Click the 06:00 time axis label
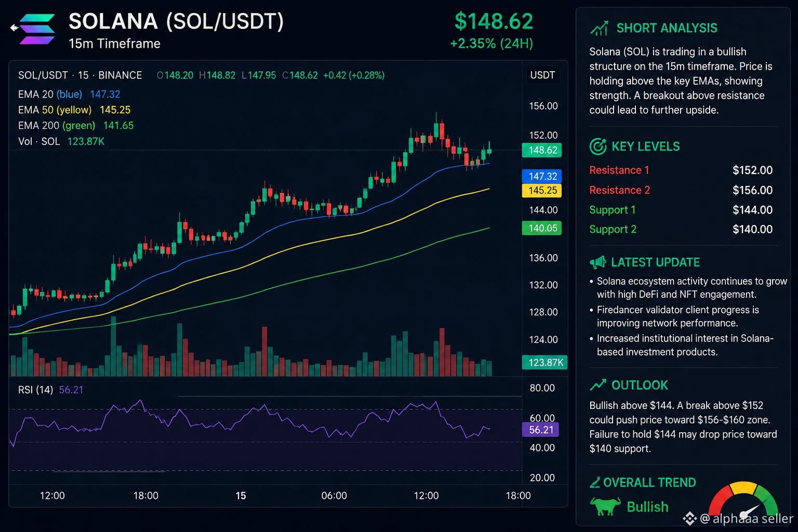Image resolution: width=798 pixels, height=532 pixels. (x=334, y=496)
